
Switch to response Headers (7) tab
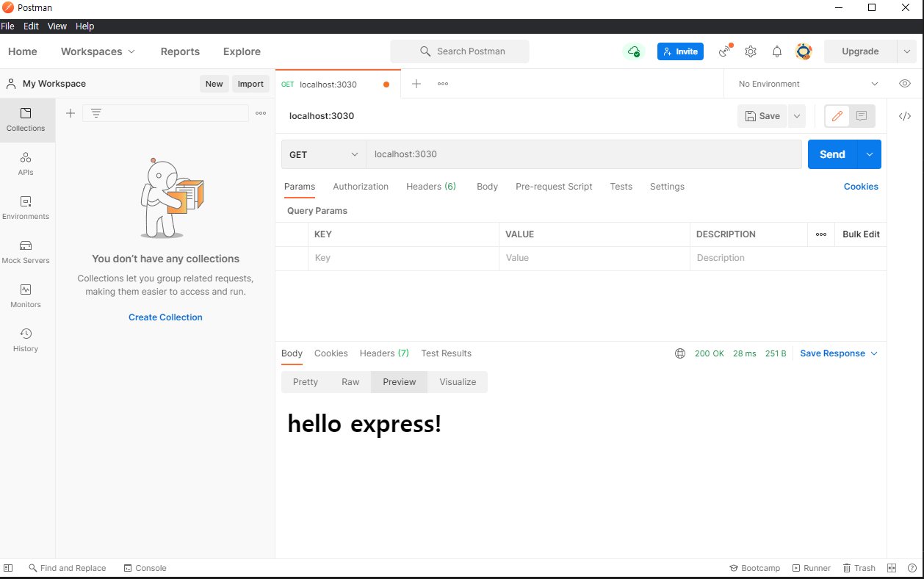pos(384,353)
